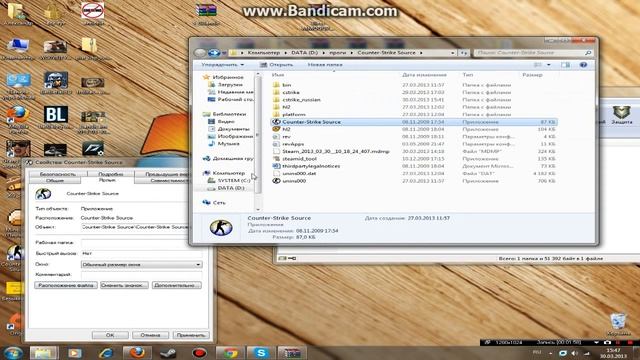This screenshot has width=640, height=360.
Task: Open Загрузки in the navigation pane
Action: point(230,84)
